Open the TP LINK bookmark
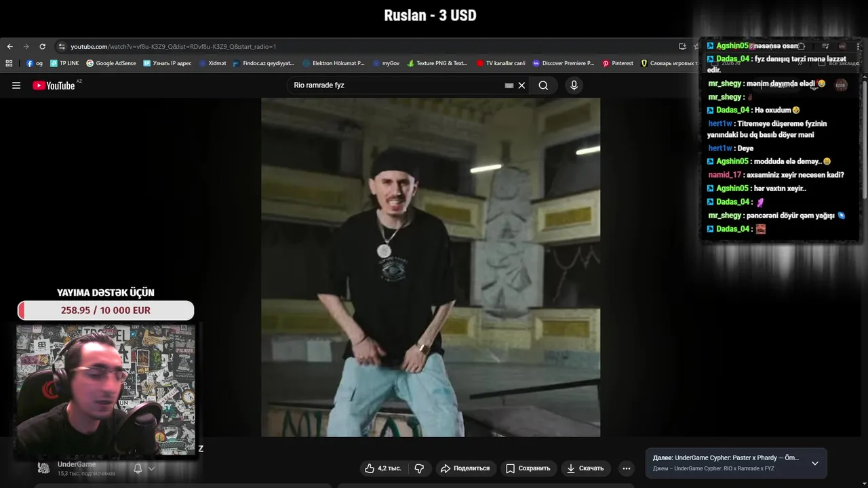868x488 pixels. (x=64, y=63)
